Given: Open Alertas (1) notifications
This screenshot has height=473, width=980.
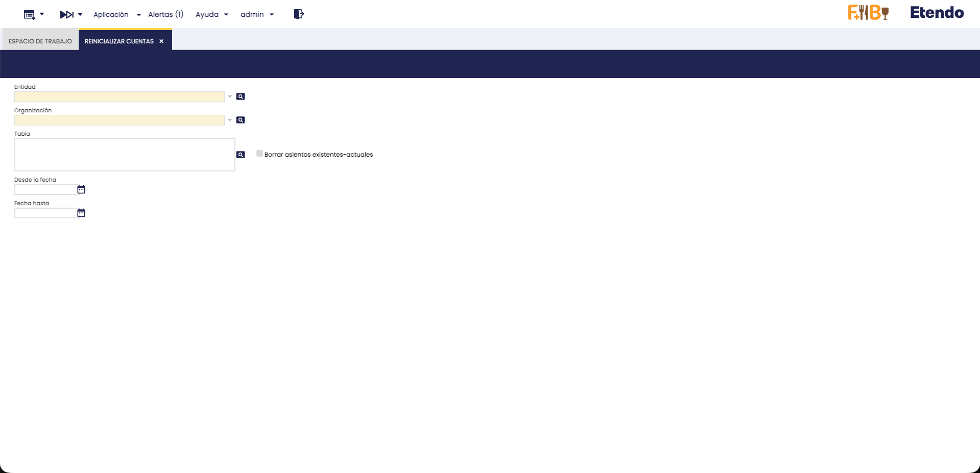Looking at the screenshot, I should pos(165,14).
